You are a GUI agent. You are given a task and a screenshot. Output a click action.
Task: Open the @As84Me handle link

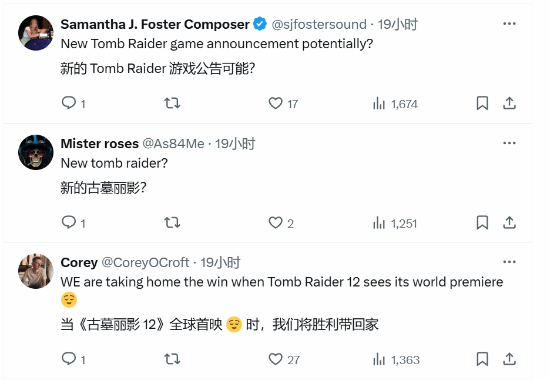point(173,144)
